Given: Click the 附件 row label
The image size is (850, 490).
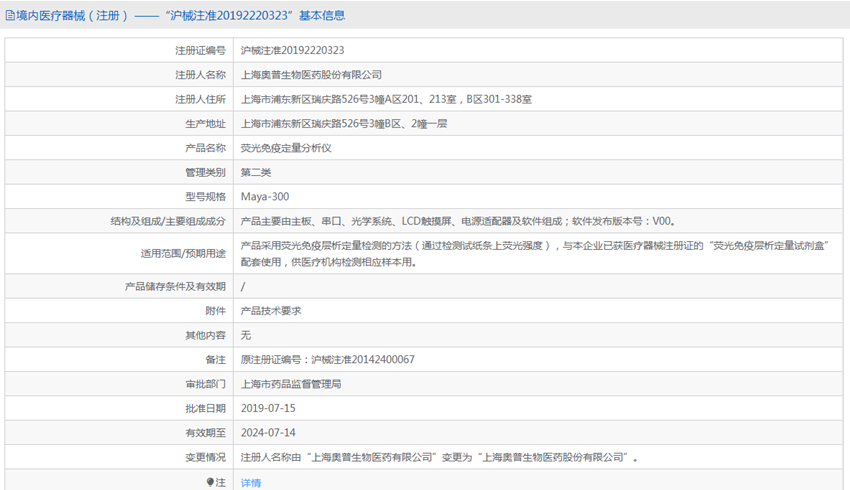Looking at the screenshot, I should pyautogui.click(x=215, y=311).
